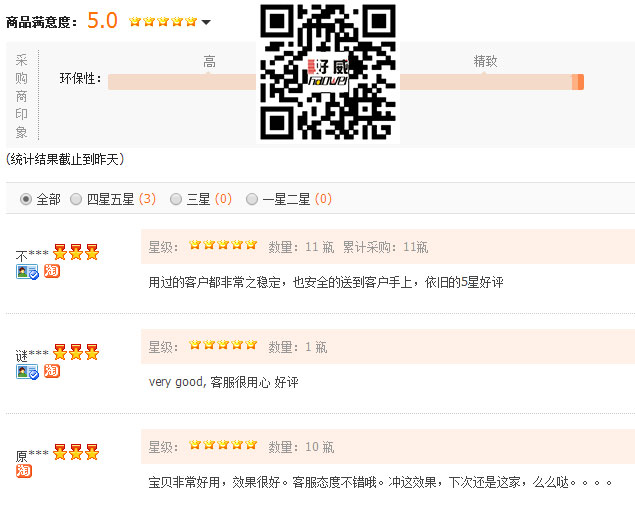Screen dimensions: 635x508
Task: Click the (0) count beside 一星二星
Action: click(323, 199)
